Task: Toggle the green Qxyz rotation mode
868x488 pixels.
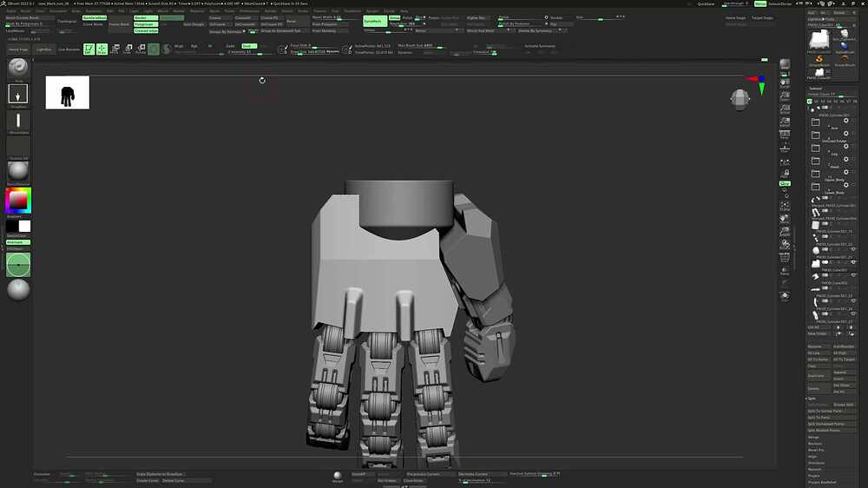Action: (785, 183)
